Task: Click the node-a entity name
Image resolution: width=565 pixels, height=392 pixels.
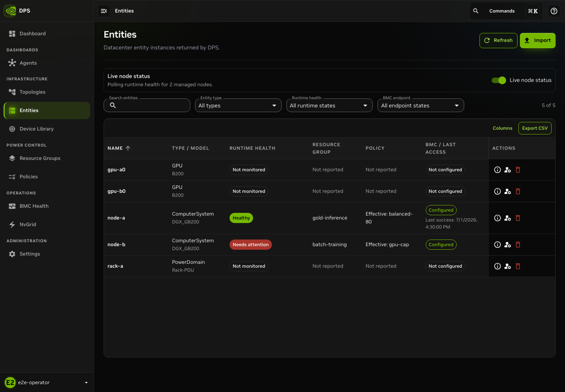Action: pyautogui.click(x=116, y=218)
